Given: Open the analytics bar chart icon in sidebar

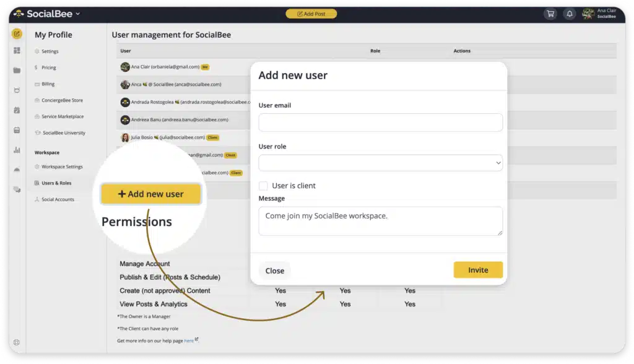Looking at the screenshot, I should point(17,150).
